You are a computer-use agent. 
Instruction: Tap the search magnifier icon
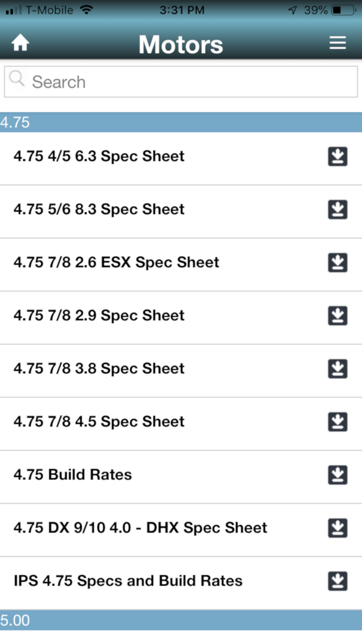[x=17, y=79]
